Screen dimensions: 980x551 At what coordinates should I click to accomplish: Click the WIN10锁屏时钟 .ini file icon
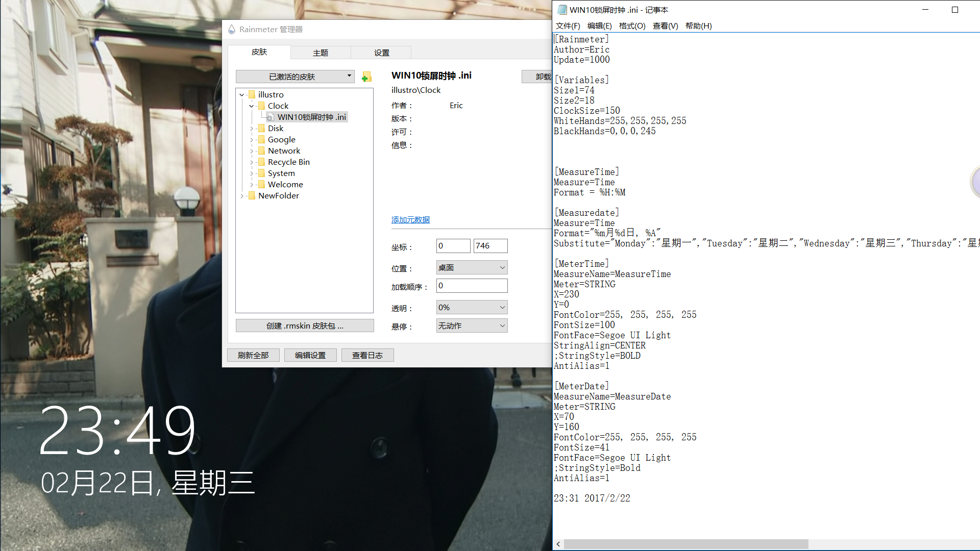click(x=270, y=117)
